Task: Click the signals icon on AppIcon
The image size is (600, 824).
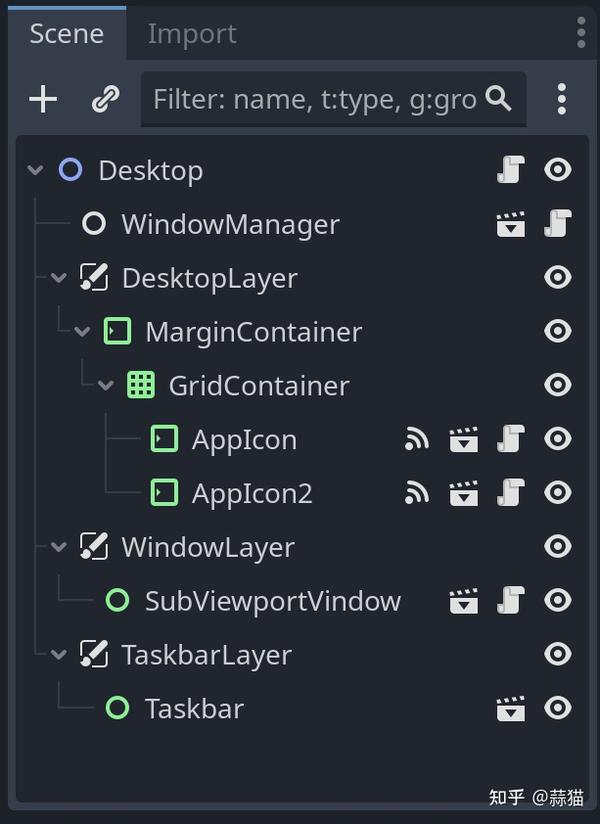Action: (x=417, y=439)
